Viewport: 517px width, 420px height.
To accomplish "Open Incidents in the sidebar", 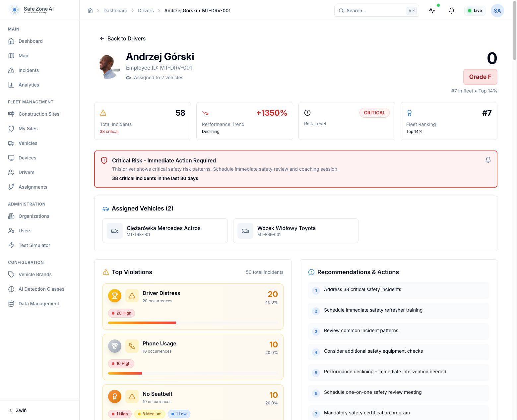I will (x=29, y=70).
